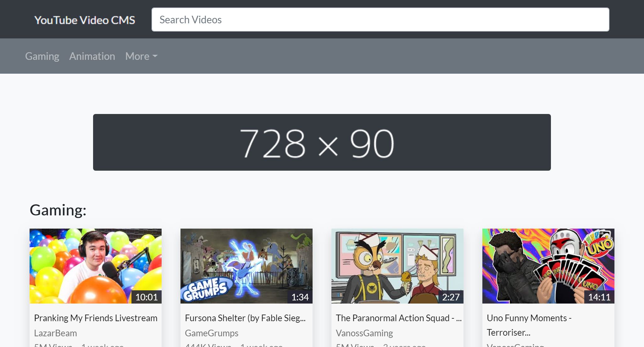Click the YouTube Video CMS site logo
This screenshot has width=644, height=347.
[x=85, y=20]
